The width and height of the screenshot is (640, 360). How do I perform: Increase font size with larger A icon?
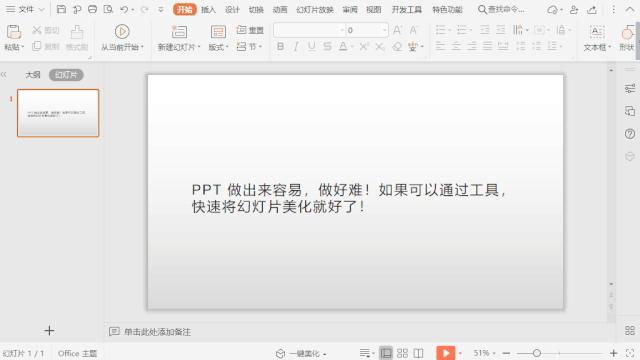[397, 30]
